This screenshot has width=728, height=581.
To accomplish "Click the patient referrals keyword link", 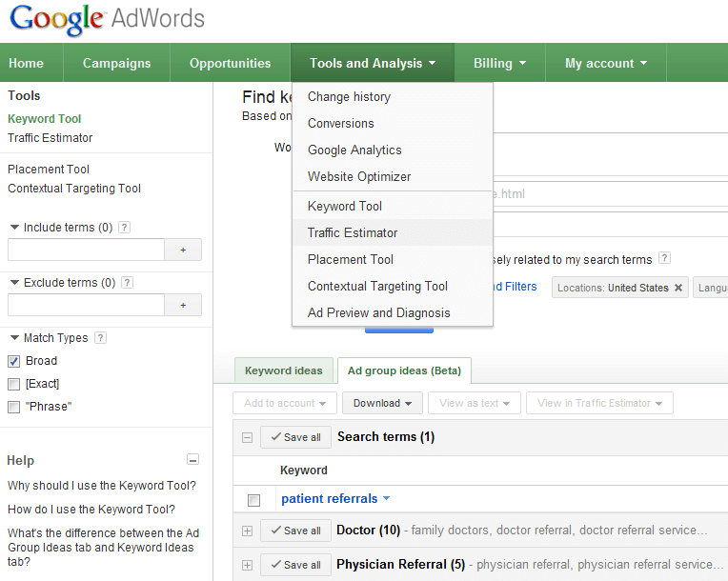I will [330, 498].
